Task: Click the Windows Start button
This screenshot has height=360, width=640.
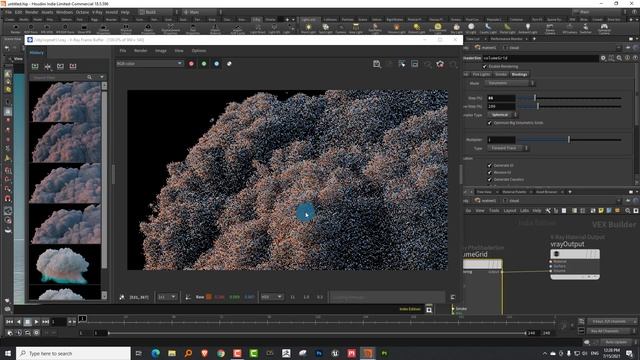Action: (x=8, y=353)
